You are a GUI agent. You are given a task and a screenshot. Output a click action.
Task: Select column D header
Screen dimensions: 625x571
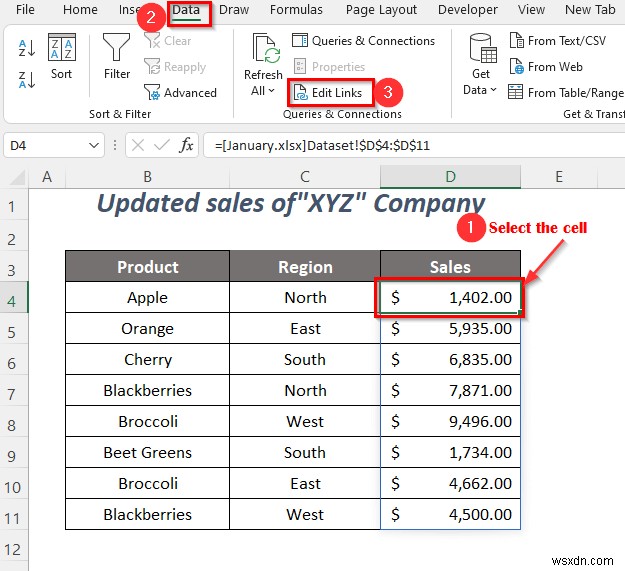(450, 177)
